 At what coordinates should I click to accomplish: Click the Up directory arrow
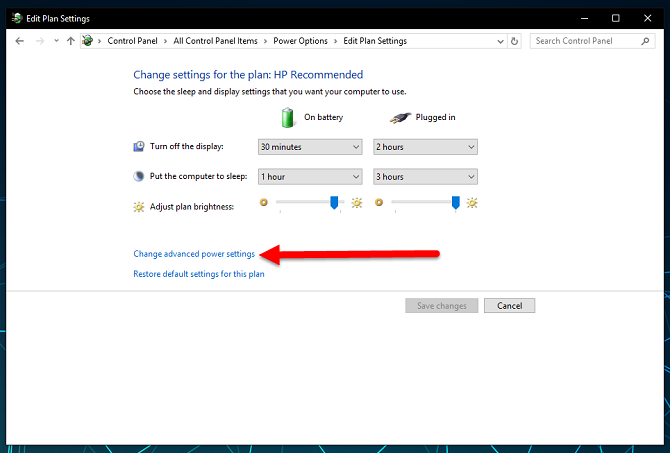pyautogui.click(x=70, y=41)
